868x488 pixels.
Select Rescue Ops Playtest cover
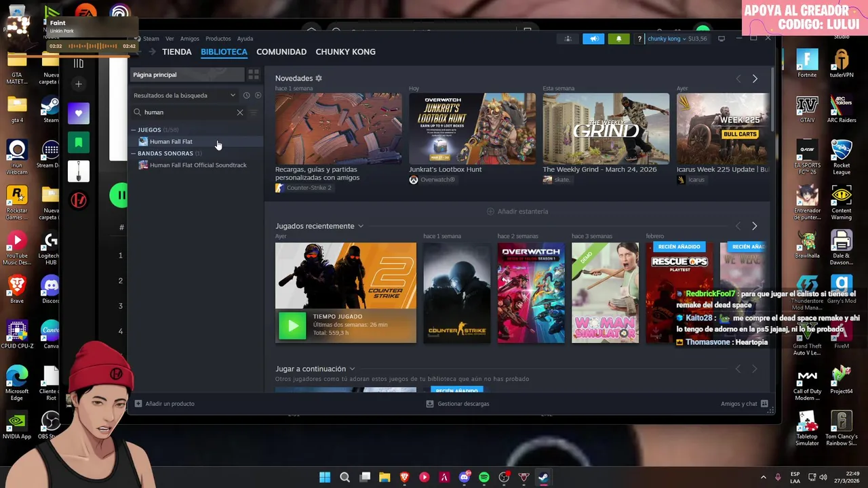pos(679,293)
